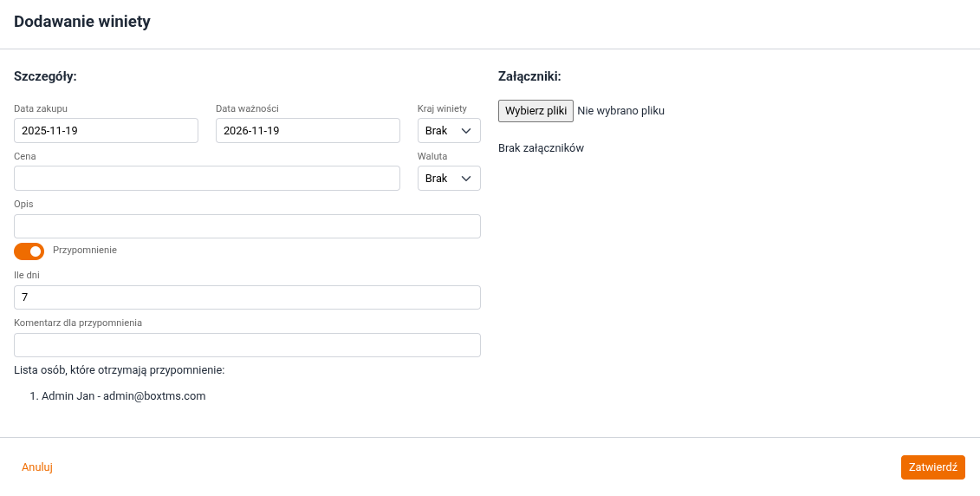
Task: Select the Ile dni days field
Action: [247, 297]
